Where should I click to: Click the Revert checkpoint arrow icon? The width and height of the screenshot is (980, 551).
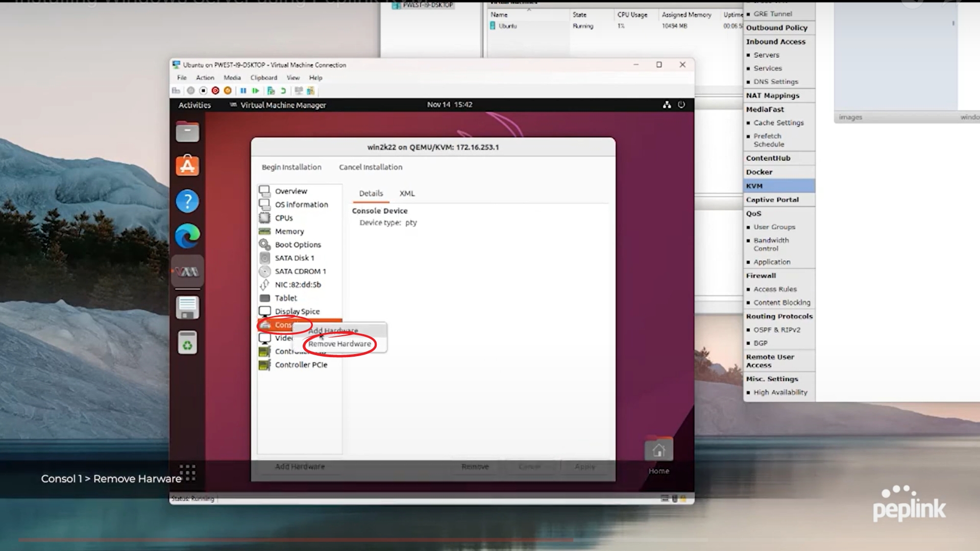[283, 91]
